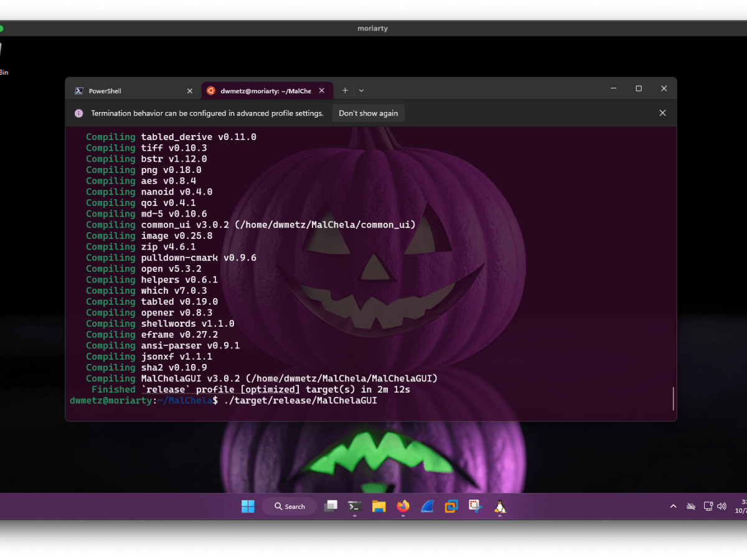Open File Explorer from the taskbar
The width and height of the screenshot is (747, 560).
coord(379,506)
